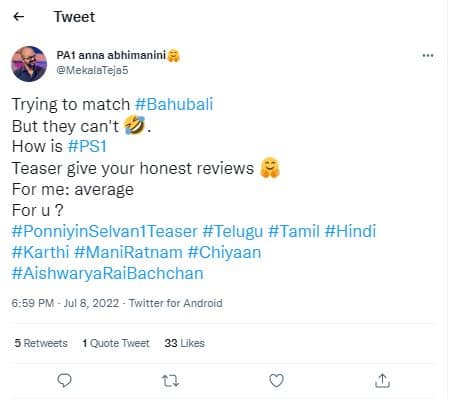Screen dimensions: 449x399
Task: View the list of 5 Retweets
Action: [x=41, y=343]
